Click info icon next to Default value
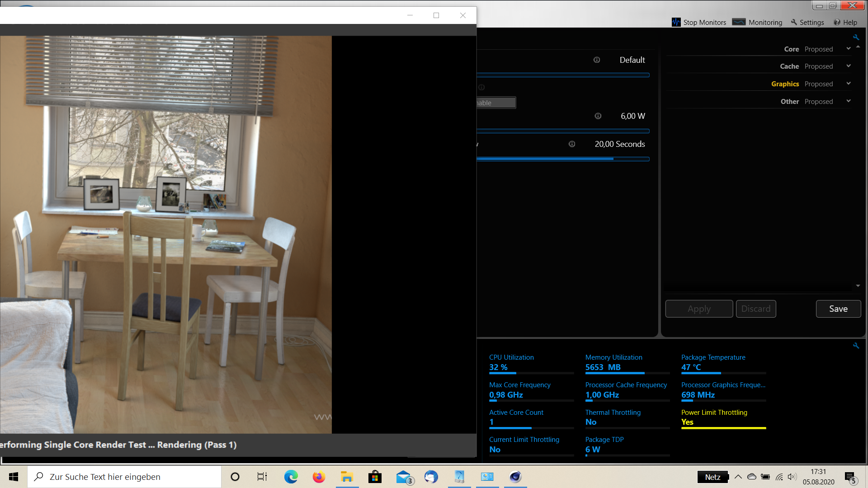The height and width of the screenshot is (488, 868). tap(597, 60)
